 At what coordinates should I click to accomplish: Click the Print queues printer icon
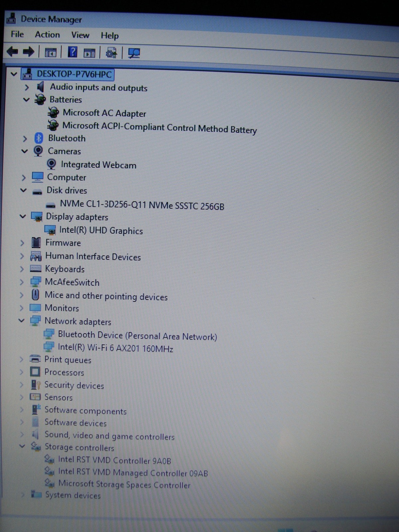35,359
